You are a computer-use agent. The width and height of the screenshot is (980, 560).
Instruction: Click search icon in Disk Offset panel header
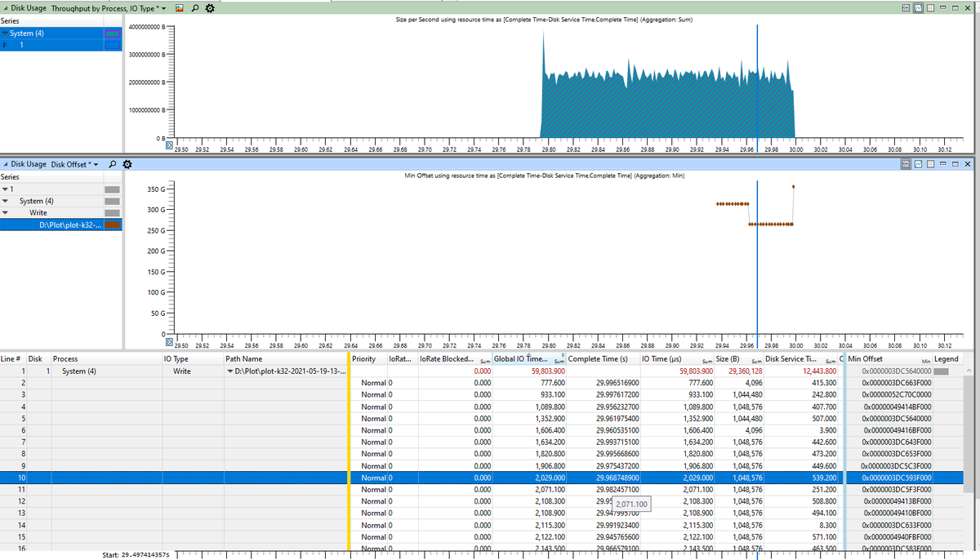click(x=112, y=164)
